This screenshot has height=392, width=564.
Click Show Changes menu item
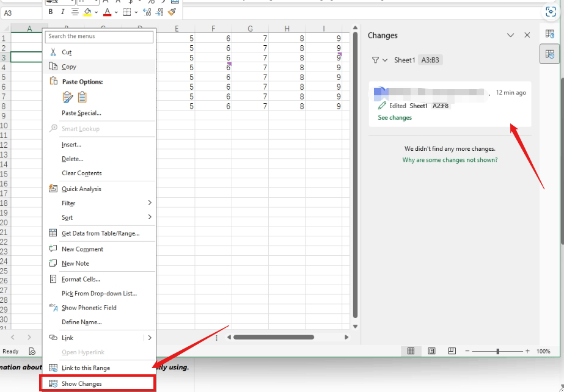coord(98,383)
